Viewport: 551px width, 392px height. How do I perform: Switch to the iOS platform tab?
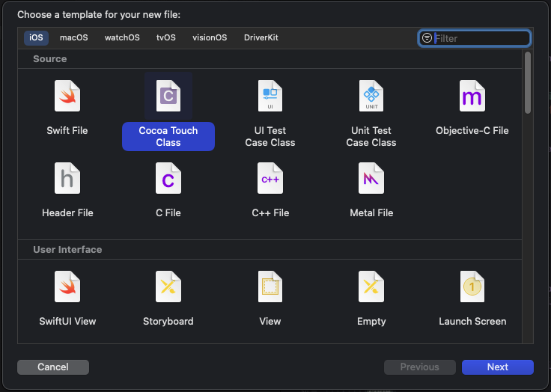pos(36,37)
